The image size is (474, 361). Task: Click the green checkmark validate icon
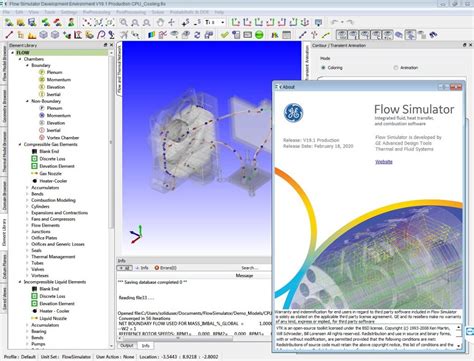225,34
